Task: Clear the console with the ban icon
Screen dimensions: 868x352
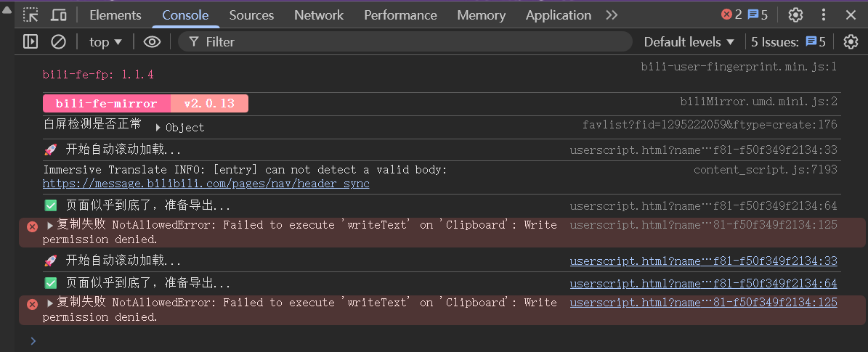Action: pyautogui.click(x=58, y=42)
